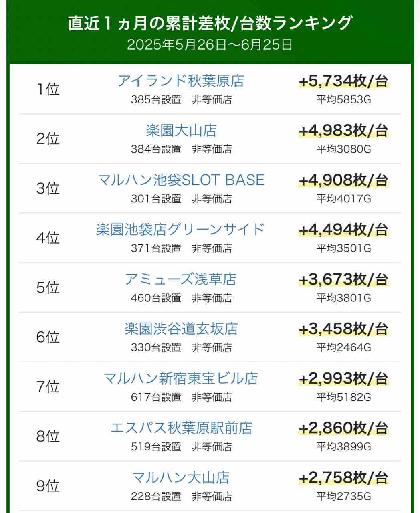
Task: Click the +4,908枚/台 value for rank 3
Action: pos(343,180)
